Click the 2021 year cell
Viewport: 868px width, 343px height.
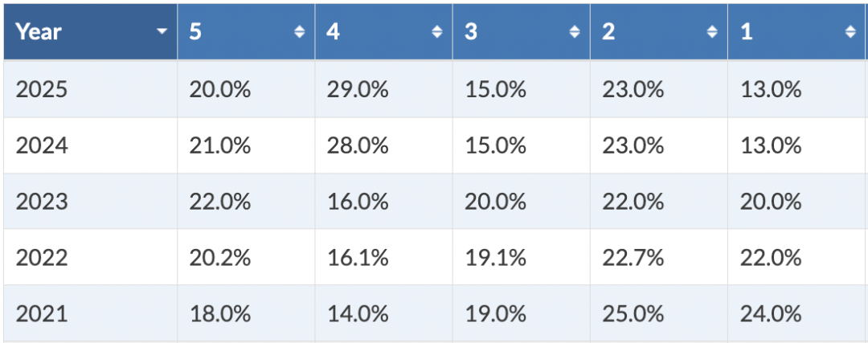point(42,314)
